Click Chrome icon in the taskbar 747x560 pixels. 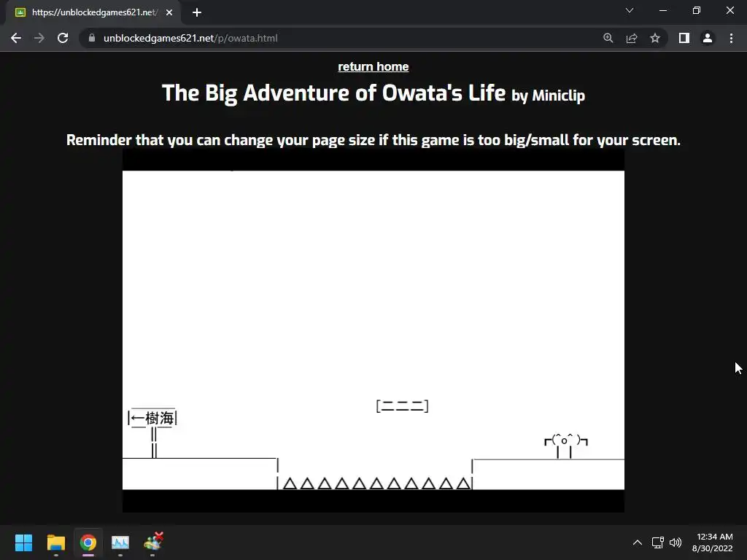88,542
